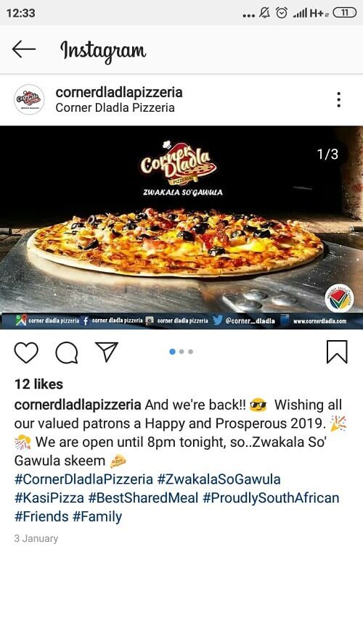Open the Corner Dladla profile picture
The image size is (363, 644).
coord(29,99)
